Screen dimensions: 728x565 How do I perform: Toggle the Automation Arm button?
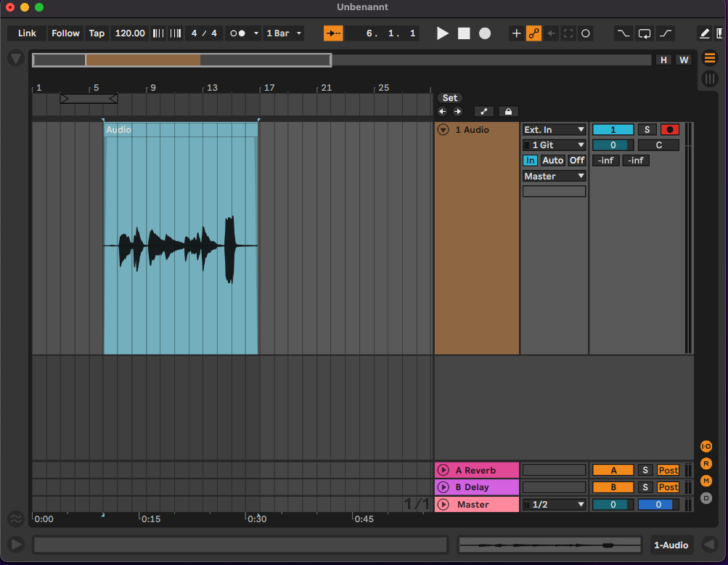[x=534, y=33]
